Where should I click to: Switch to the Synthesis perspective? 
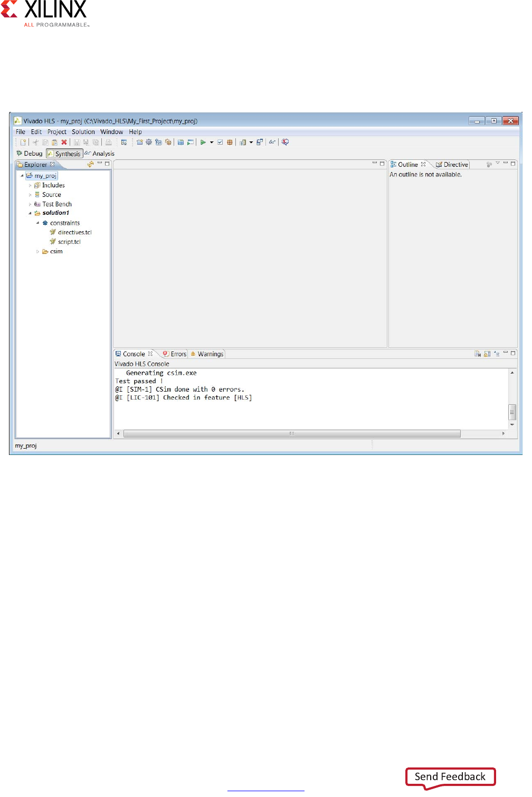click(64, 154)
